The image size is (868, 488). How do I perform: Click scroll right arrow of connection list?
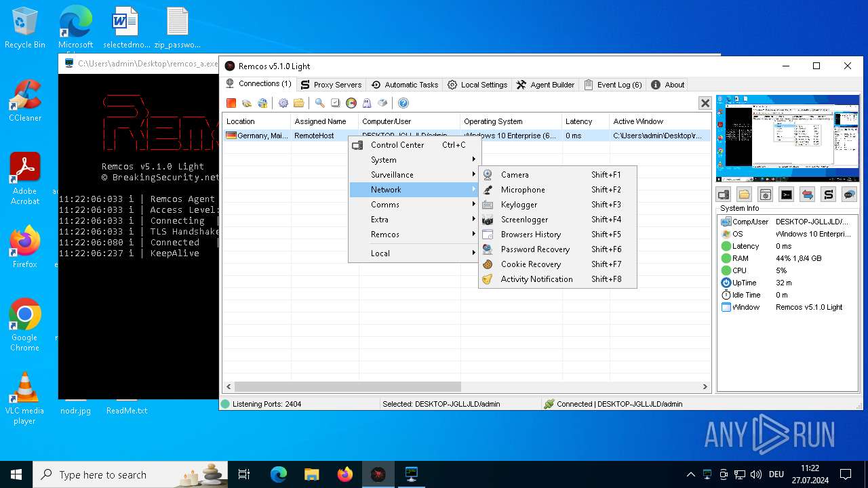(705, 386)
